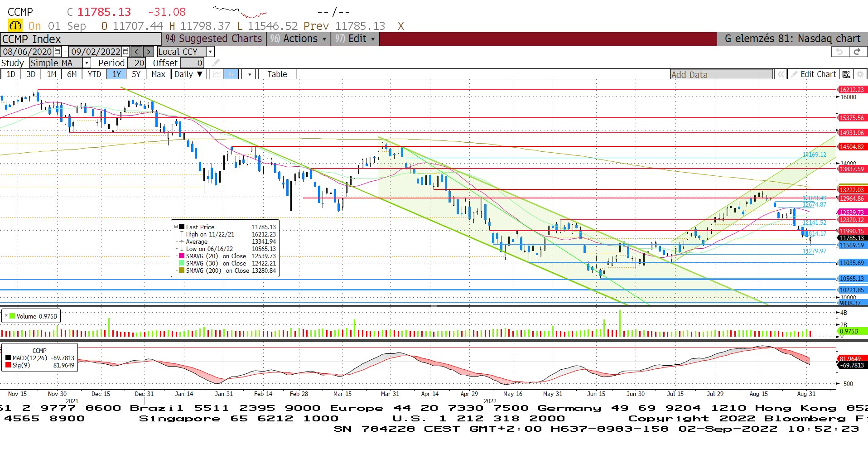Click the redo arrow button
The width and height of the screenshot is (868, 454).
(857, 52)
